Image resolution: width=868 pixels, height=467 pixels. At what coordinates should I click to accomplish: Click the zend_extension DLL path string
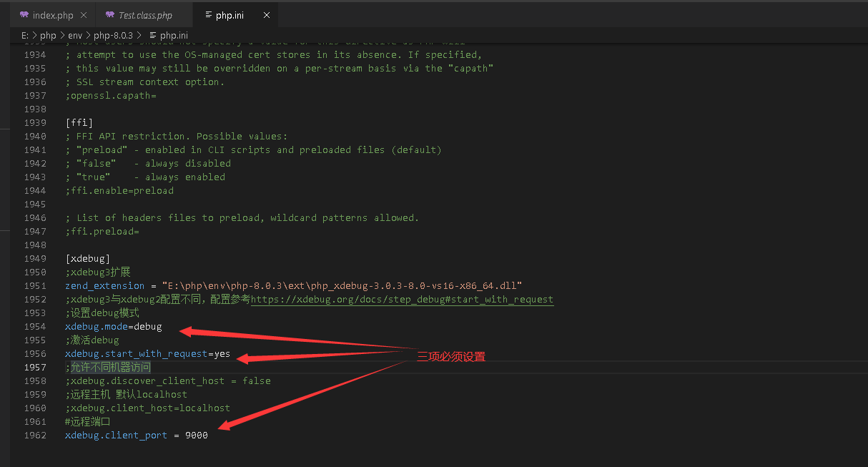(342, 286)
